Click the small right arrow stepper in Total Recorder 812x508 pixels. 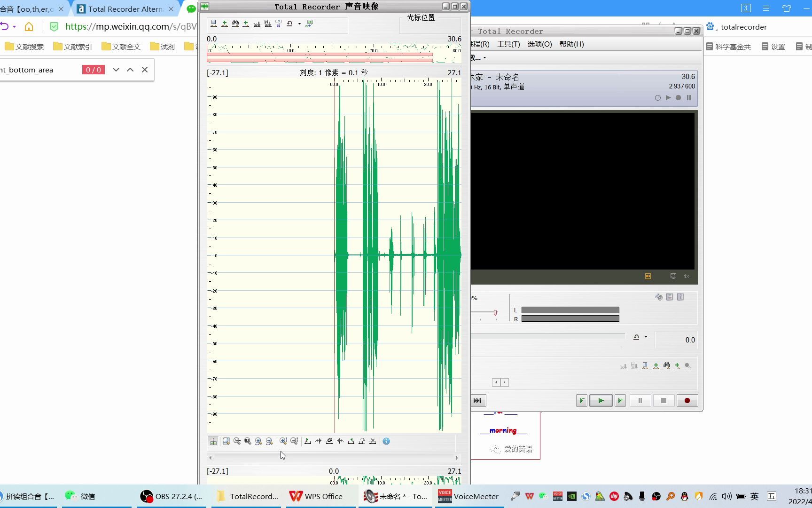click(505, 382)
